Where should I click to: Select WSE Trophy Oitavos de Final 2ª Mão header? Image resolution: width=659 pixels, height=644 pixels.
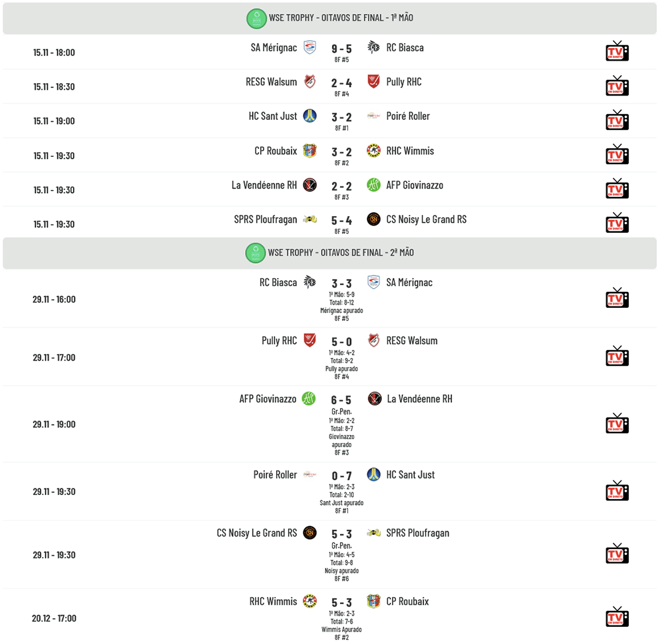341,252
